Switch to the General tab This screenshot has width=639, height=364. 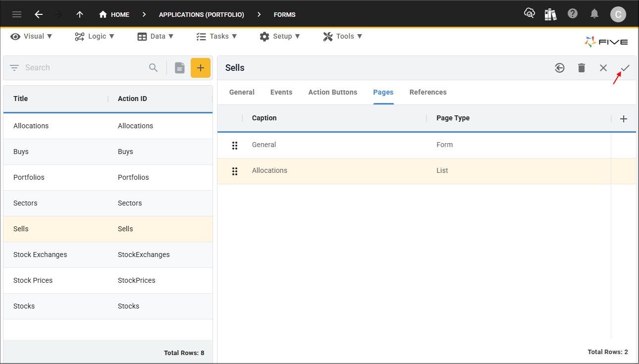click(242, 92)
